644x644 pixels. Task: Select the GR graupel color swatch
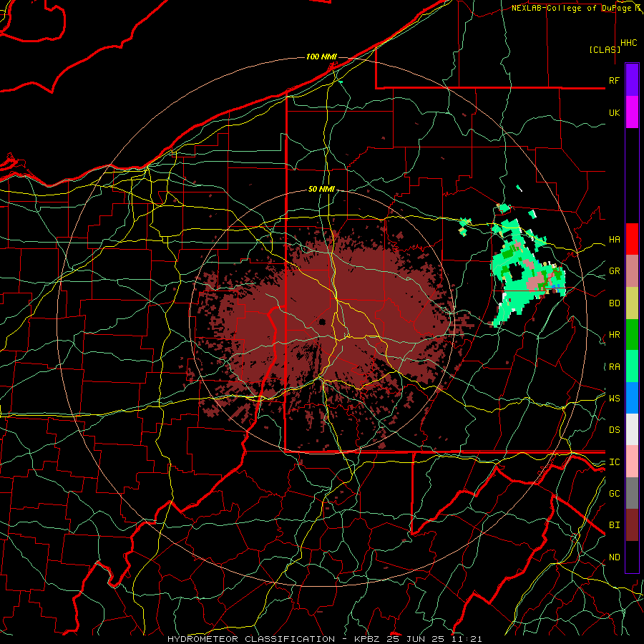(632, 271)
